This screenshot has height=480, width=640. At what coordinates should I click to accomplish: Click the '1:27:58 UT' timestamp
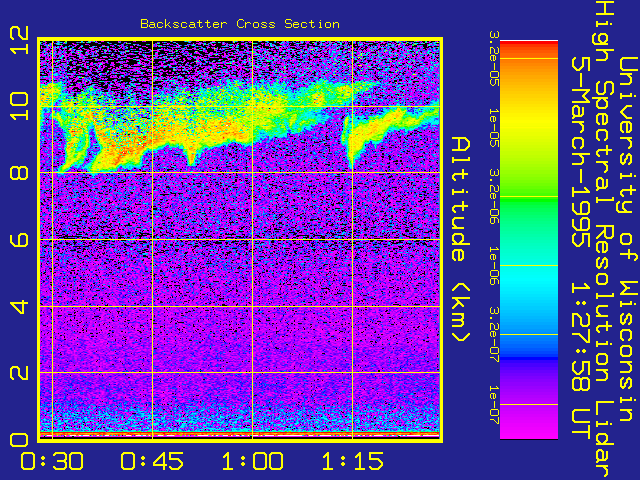pyautogui.click(x=580, y=362)
